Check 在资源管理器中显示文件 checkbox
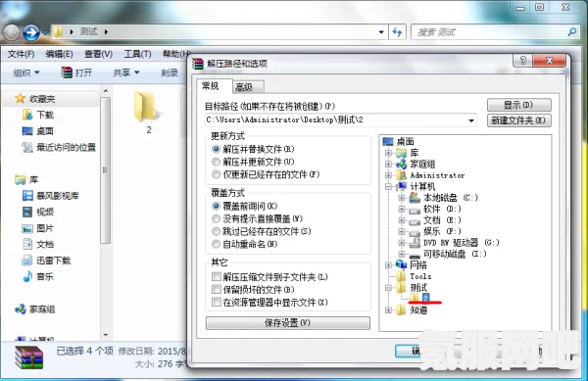 coord(217,302)
